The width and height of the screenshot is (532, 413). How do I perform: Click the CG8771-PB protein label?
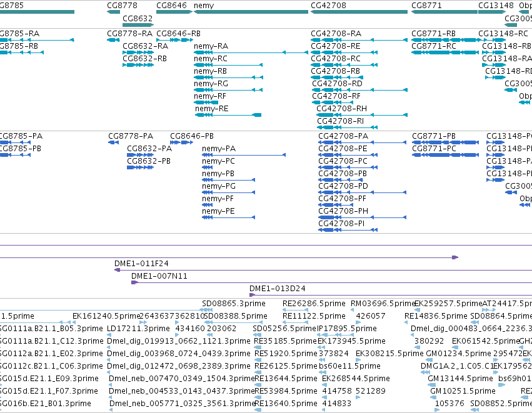[x=434, y=136]
